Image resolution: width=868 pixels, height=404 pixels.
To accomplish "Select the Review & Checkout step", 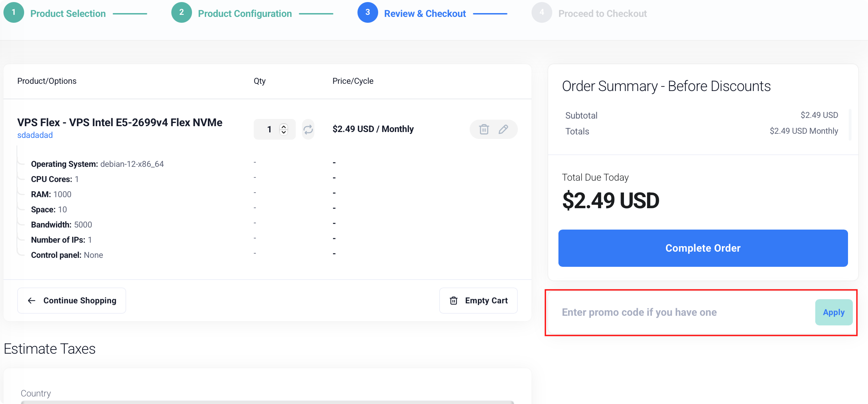I will (x=425, y=13).
